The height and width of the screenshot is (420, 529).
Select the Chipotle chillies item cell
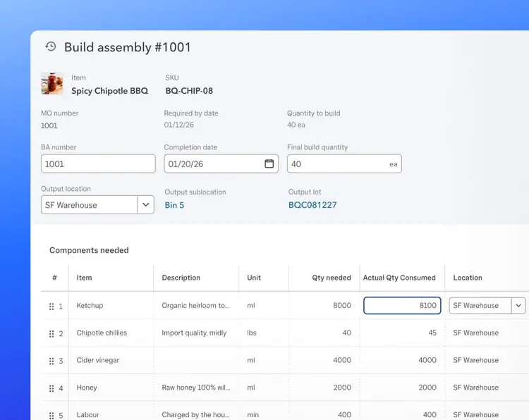point(102,333)
